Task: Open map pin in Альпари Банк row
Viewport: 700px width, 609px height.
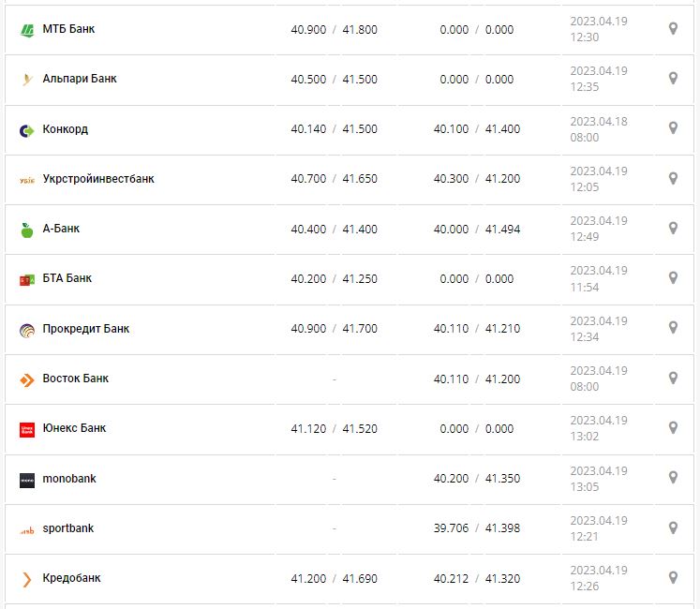Action: 672,79
